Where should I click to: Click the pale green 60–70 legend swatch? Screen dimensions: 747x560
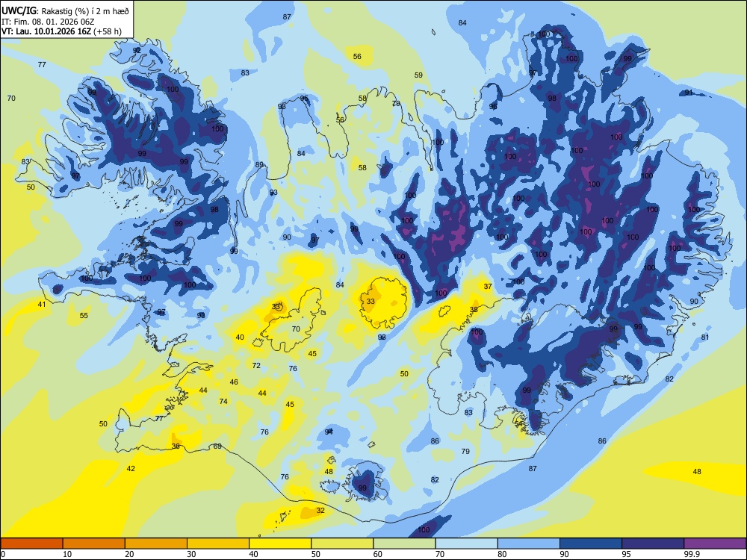click(x=404, y=544)
